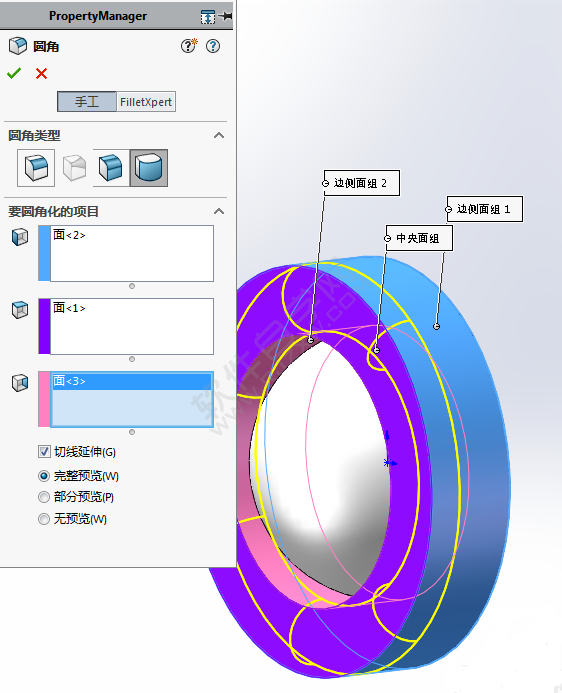Select the face fillet type
562x693 pixels.
111,168
